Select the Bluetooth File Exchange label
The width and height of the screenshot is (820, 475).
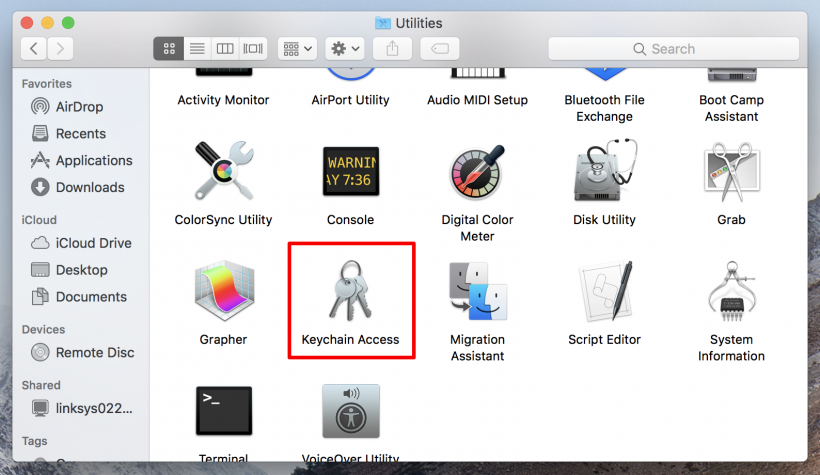tap(605, 108)
